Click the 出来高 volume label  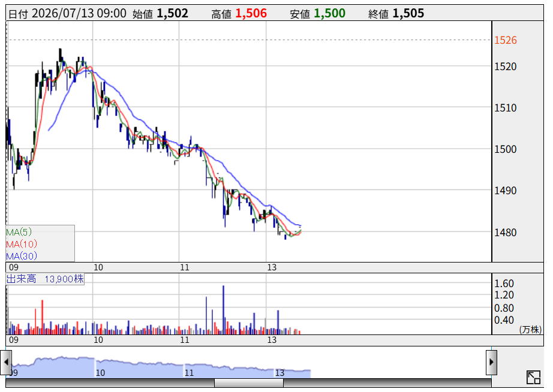[x=22, y=279]
